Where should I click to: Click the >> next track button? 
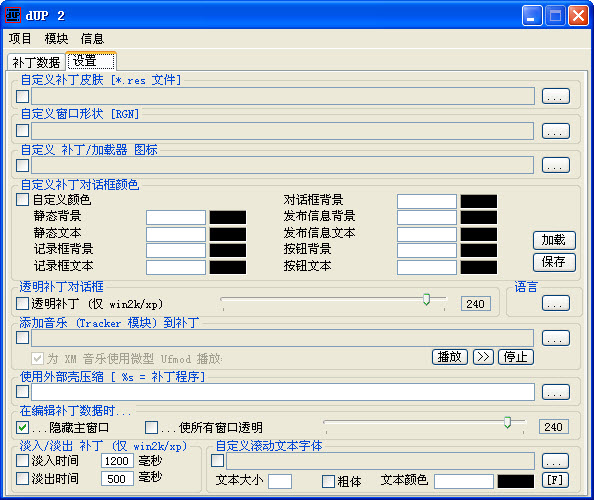(x=483, y=357)
